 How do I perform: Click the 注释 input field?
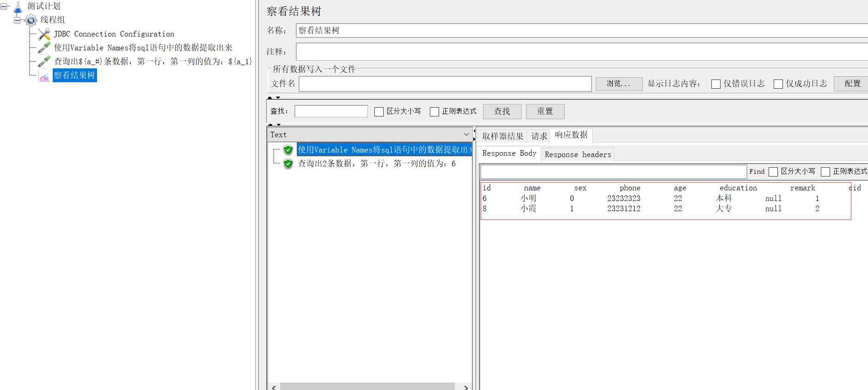[582, 52]
